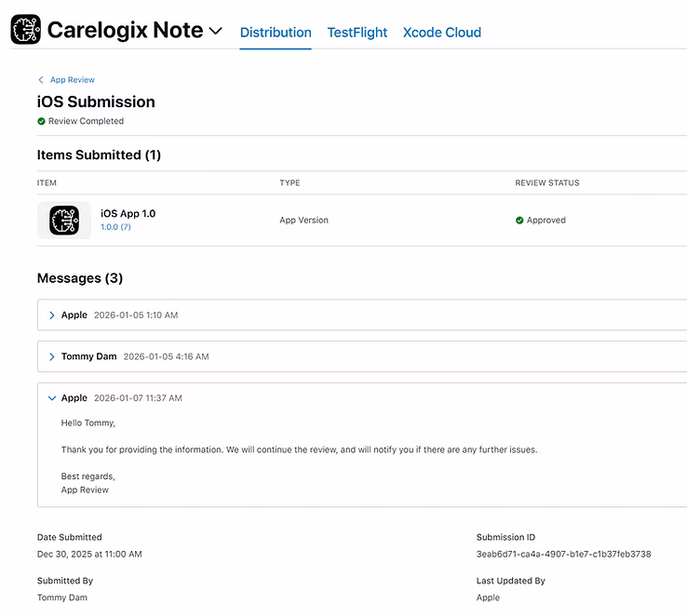The image size is (687, 616).
Task: Go to the Xcode Cloud tab
Action: [x=441, y=33]
